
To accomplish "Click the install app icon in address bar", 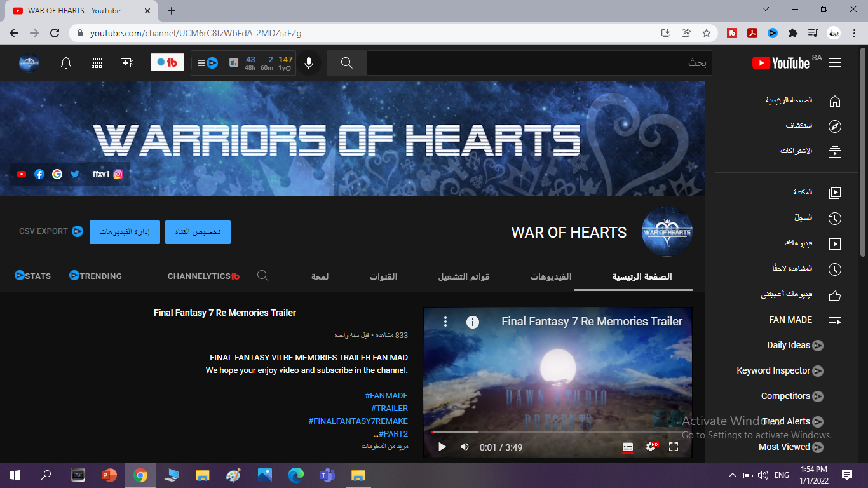I will [666, 33].
